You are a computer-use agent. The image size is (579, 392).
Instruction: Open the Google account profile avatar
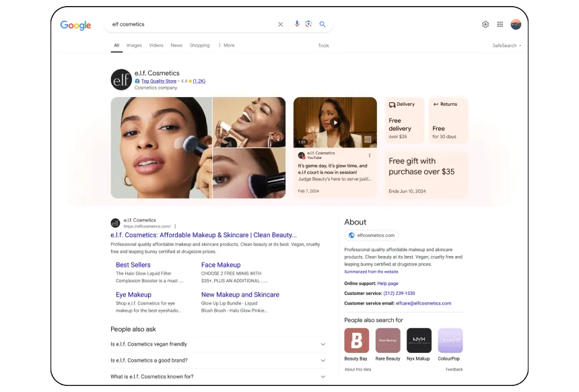point(516,24)
